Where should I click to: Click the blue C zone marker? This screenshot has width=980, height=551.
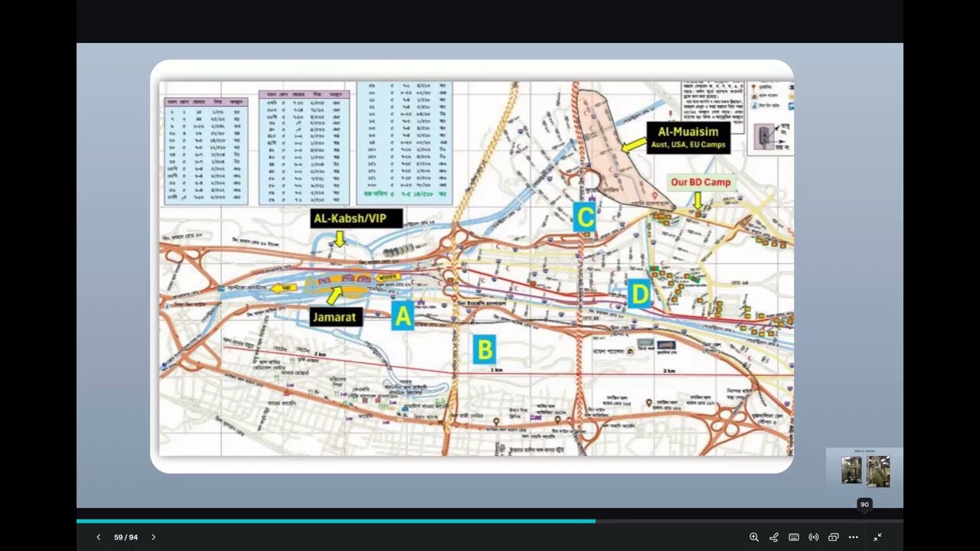tap(585, 217)
